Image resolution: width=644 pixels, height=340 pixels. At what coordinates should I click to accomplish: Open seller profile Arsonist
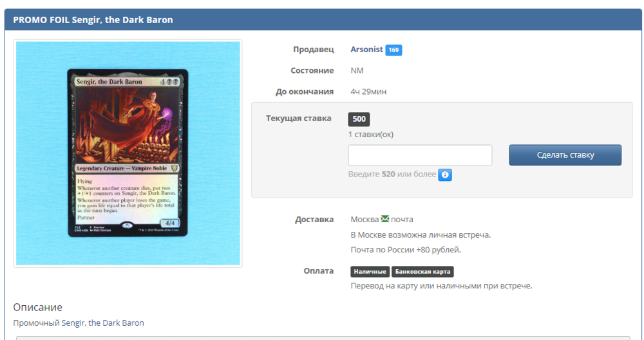[366, 50]
